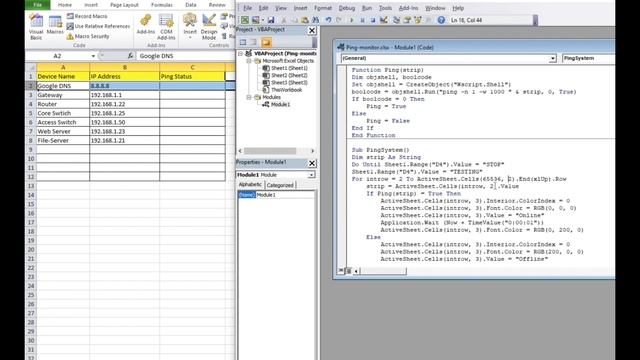
Task: Select Module1 in project tree
Action: click(x=280, y=104)
